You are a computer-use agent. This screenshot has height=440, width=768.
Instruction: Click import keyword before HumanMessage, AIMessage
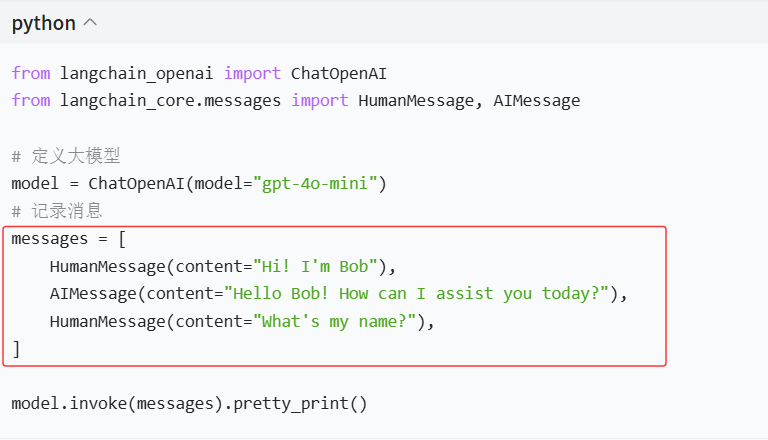pyautogui.click(x=319, y=100)
